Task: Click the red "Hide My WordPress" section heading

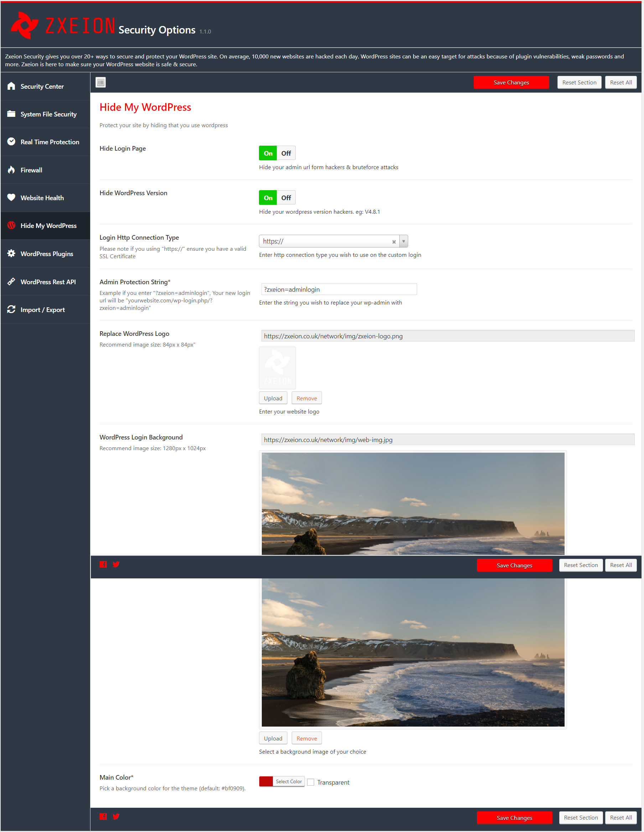Action: click(145, 107)
